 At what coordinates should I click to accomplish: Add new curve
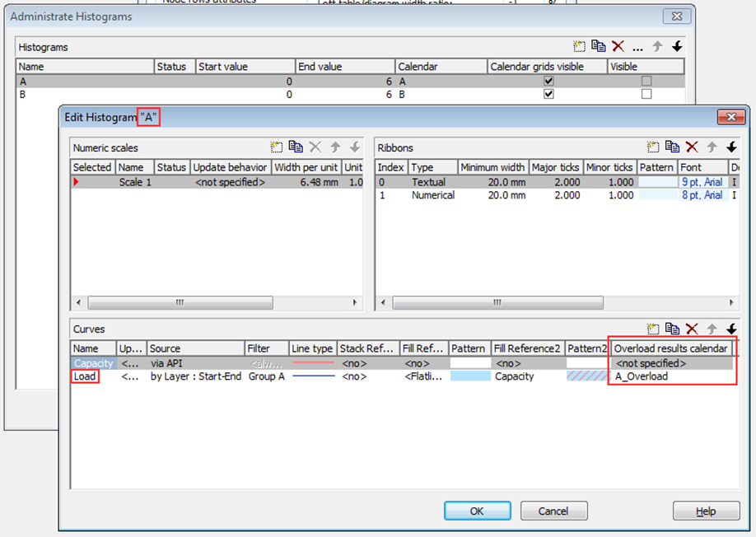click(x=653, y=329)
